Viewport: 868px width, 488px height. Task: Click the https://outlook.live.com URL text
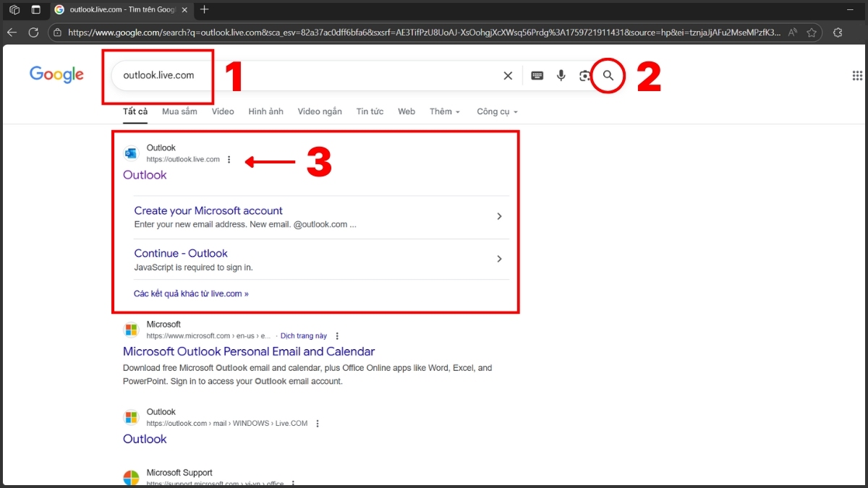(183, 160)
